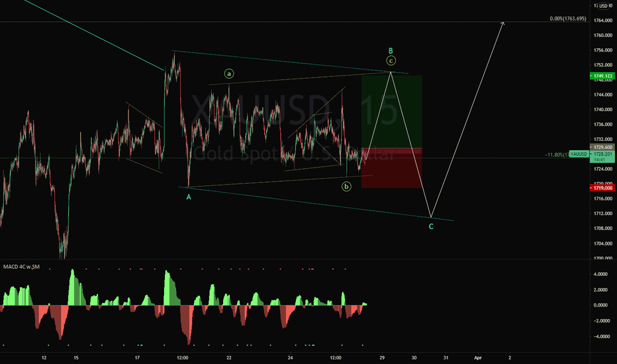This screenshot has width=617, height=364.
Task: Select the red 1719.000 stop loss label
Action: pos(602,188)
